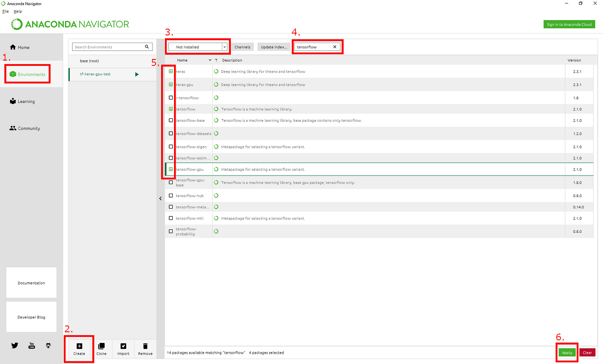Apply the selected package changes
Viewport: 603px width, 364px height.
coord(567,352)
